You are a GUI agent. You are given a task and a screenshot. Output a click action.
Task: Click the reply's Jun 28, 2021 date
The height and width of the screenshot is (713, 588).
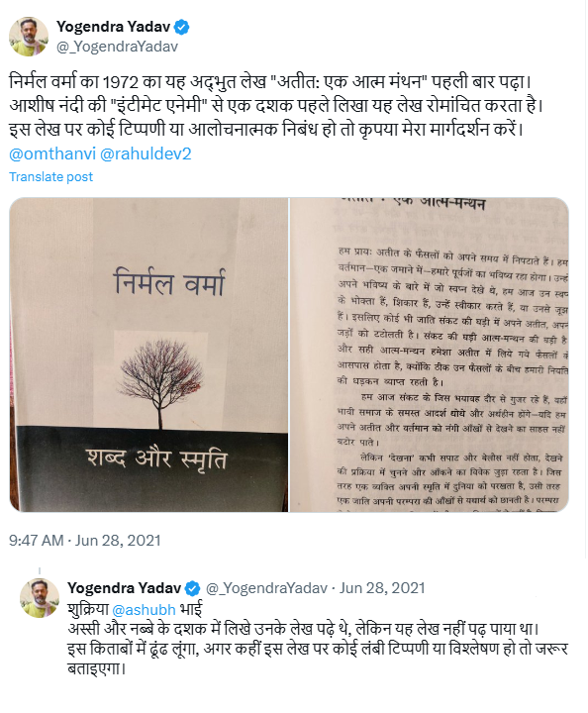click(382, 588)
